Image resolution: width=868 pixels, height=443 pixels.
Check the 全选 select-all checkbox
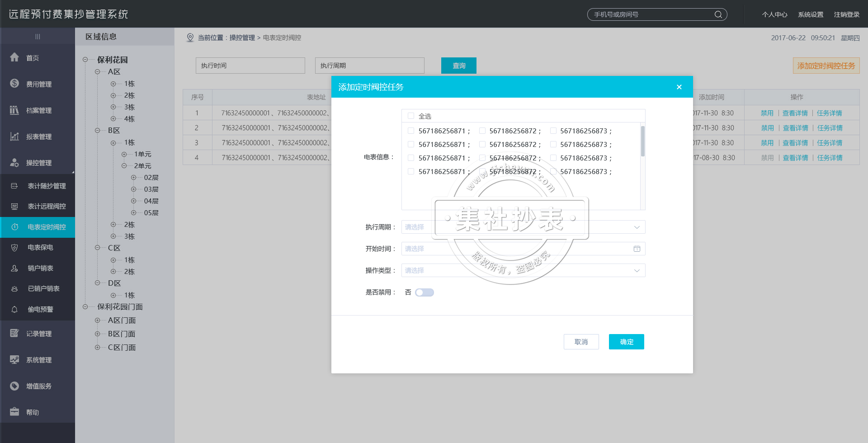coord(411,116)
